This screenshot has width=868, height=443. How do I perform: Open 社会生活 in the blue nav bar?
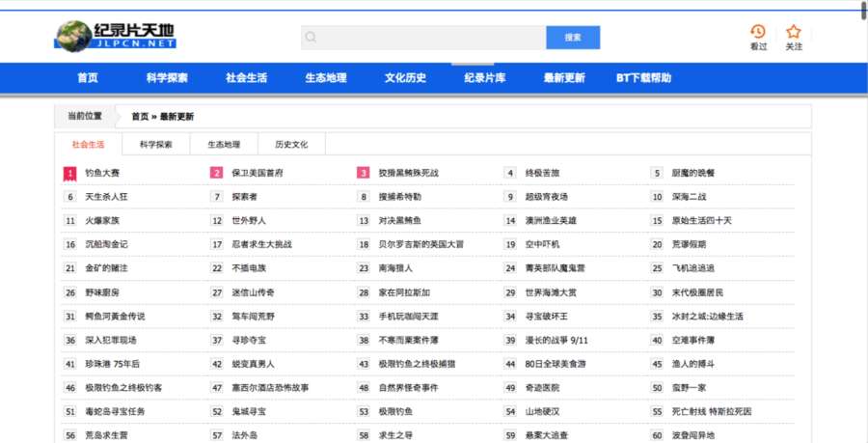tap(246, 78)
